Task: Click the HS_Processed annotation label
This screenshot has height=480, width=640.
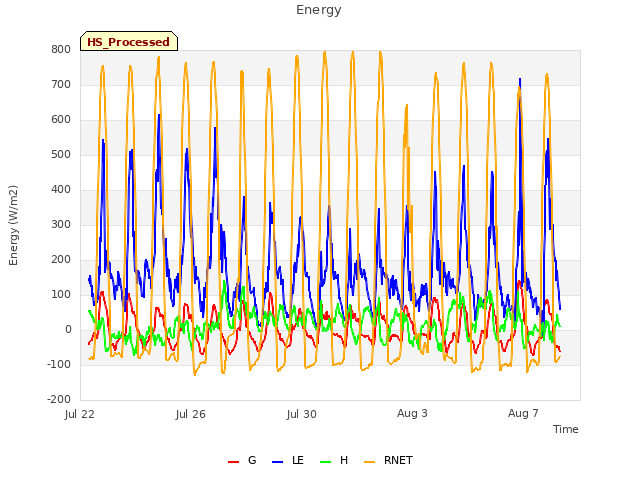Action: tap(129, 41)
